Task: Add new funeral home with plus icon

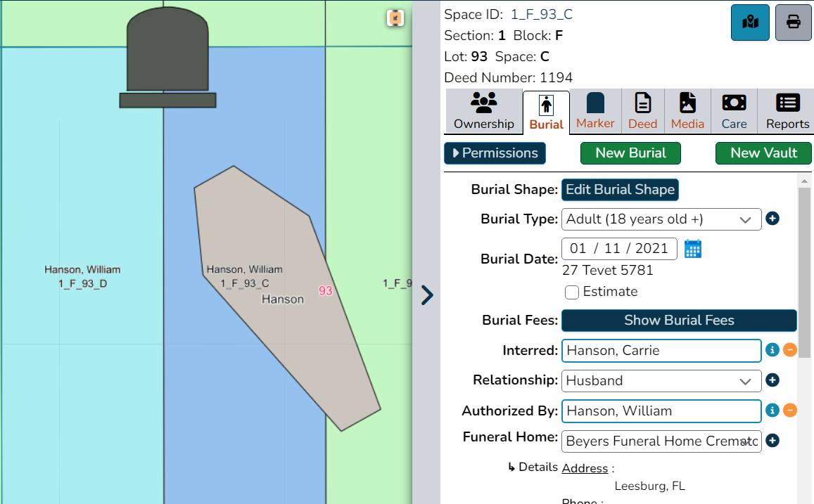Action: click(x=772, y=440)
